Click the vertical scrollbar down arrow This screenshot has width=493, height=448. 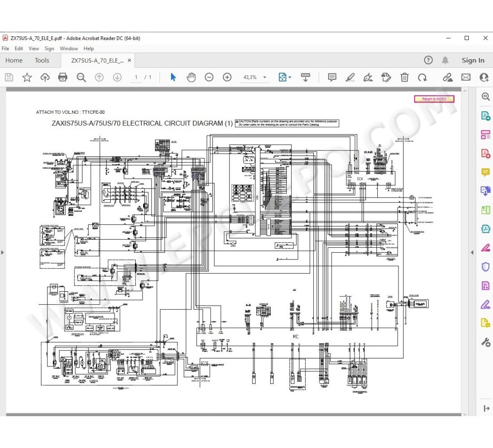(465, 414)
